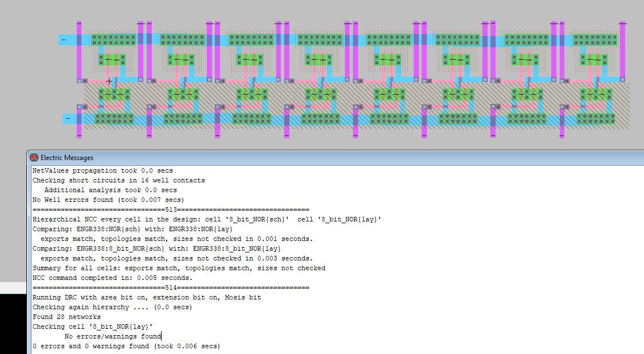Click the 'Summary for all cells' message line

pyautogui.click(x=179, y=268)
